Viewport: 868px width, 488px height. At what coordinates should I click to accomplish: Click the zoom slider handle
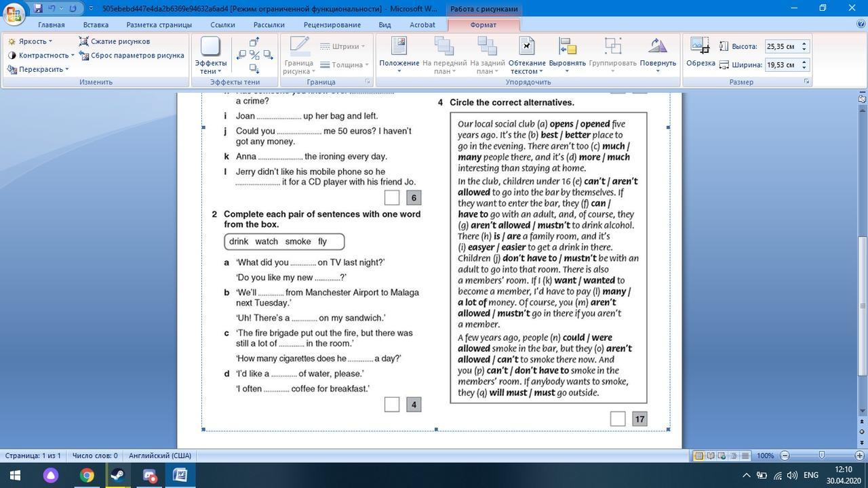[x=822, y=456]
